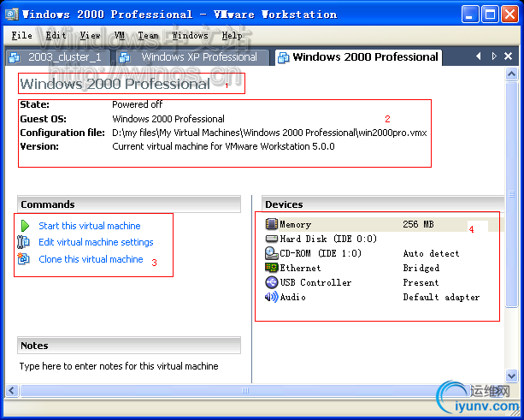Close the VMware Workstation window
524x420 pixels.
pos(510,15)
